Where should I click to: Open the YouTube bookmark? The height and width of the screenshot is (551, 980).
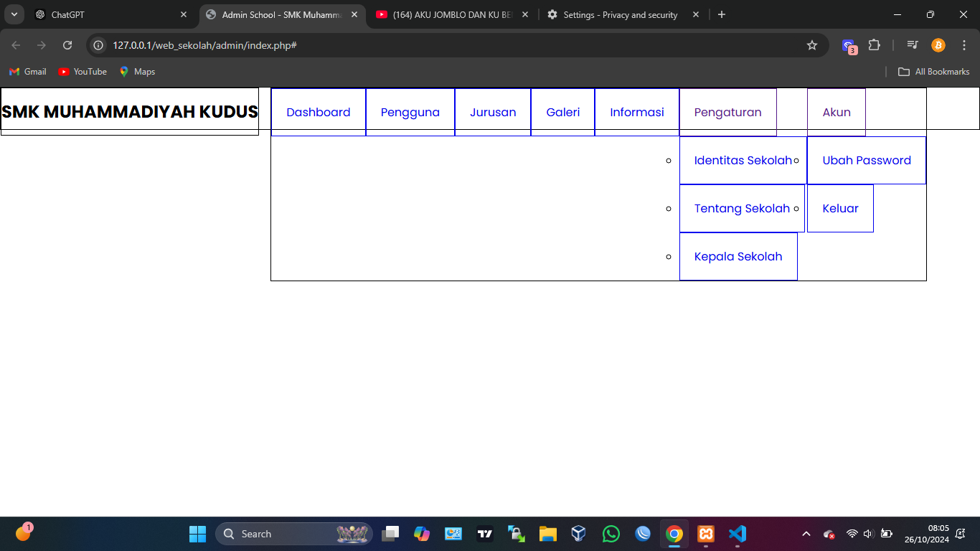pyautogui.click(x=83, y=72)
